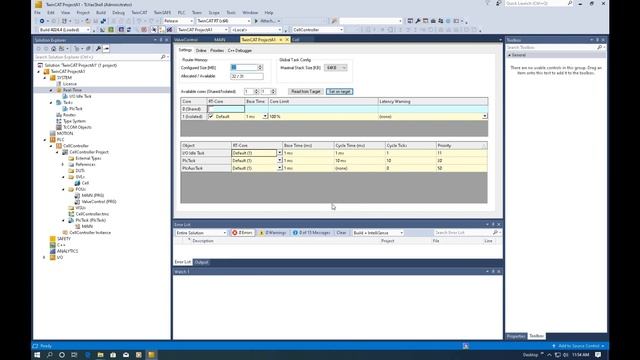Open RT-Core dropdown for PlcTask row
Image resolution: width=640 pixels, height=360 pixels.
point(280,160)
